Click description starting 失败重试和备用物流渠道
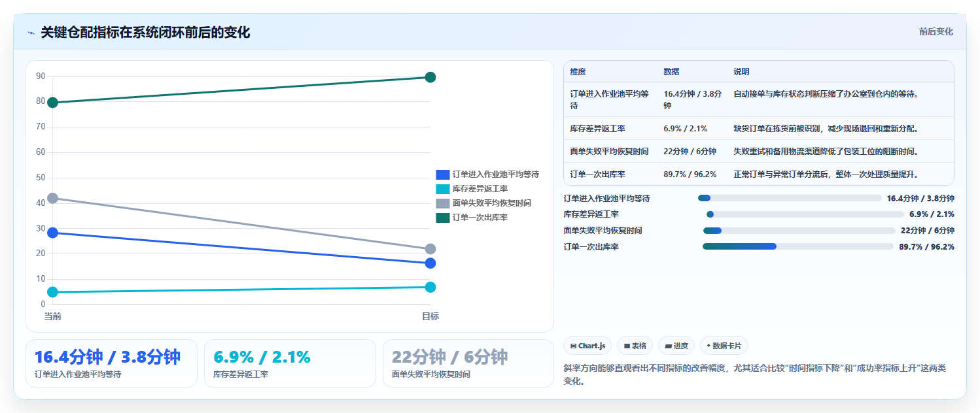This screenshot has width=980, height=413. 826,152
